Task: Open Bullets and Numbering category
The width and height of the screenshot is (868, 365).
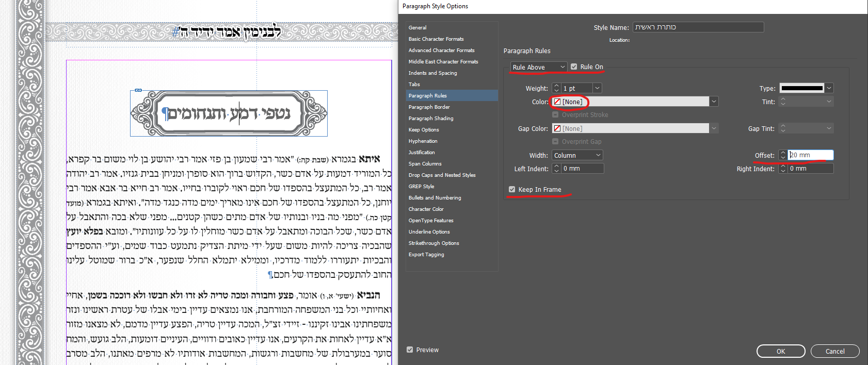Action: [435, 197]
